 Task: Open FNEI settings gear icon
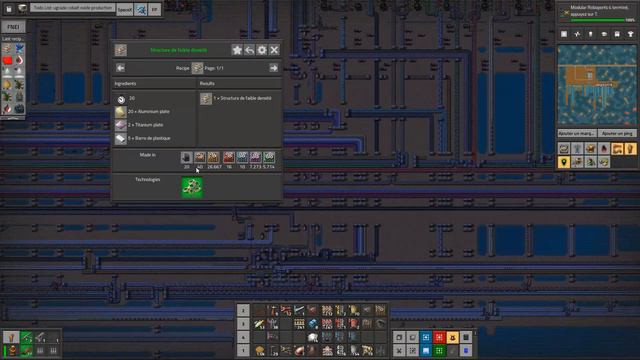[x=262, y=50]
